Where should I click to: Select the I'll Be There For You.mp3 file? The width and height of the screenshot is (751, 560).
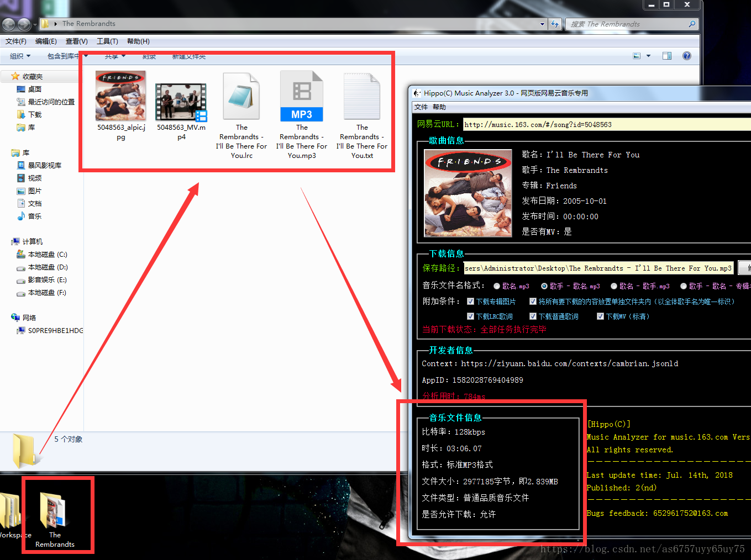[302, 115]
